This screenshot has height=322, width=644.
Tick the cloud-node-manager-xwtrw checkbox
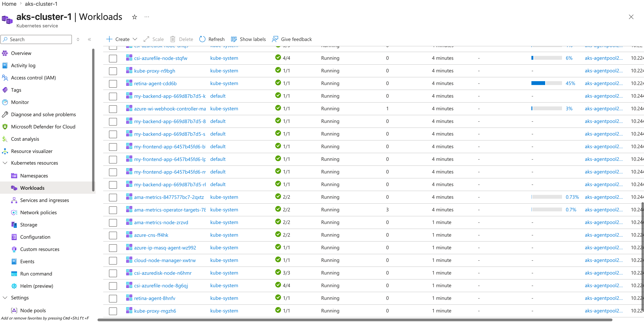113,261
